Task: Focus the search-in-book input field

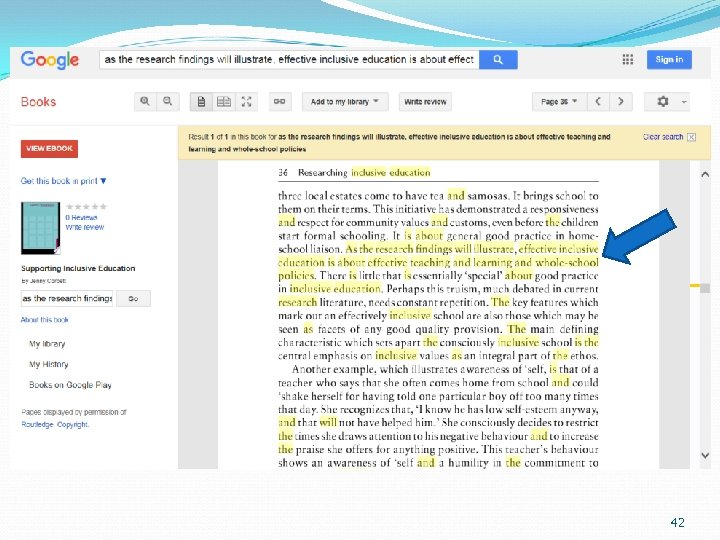Action: coord(67,298)
